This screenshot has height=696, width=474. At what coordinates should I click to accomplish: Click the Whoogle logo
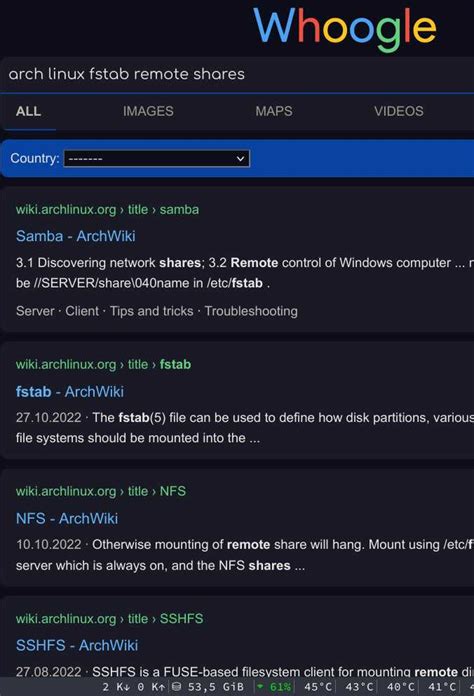(345, 29)
